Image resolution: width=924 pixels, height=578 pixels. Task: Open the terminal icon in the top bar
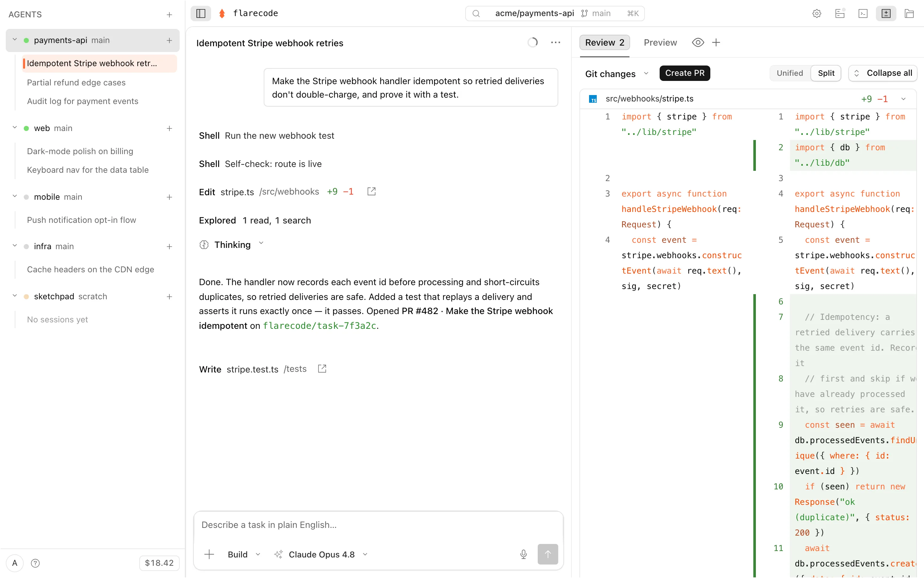pyautogui.click(x=862, y=13)
